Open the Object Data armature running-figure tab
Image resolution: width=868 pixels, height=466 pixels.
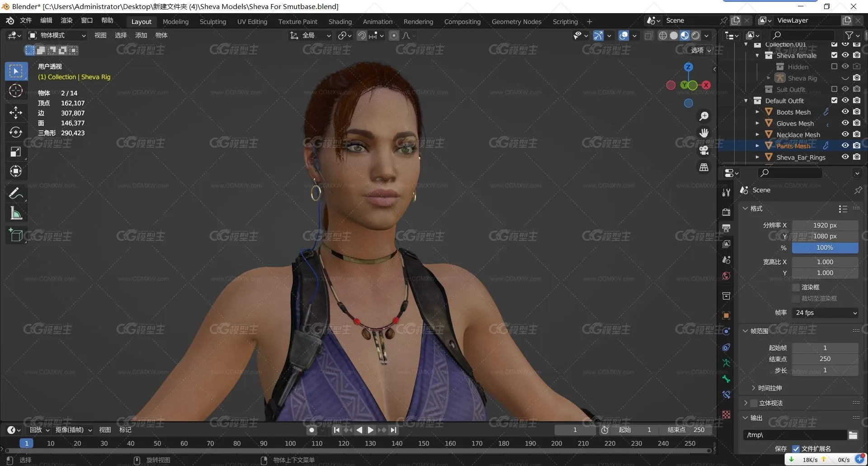coord(726,363)
